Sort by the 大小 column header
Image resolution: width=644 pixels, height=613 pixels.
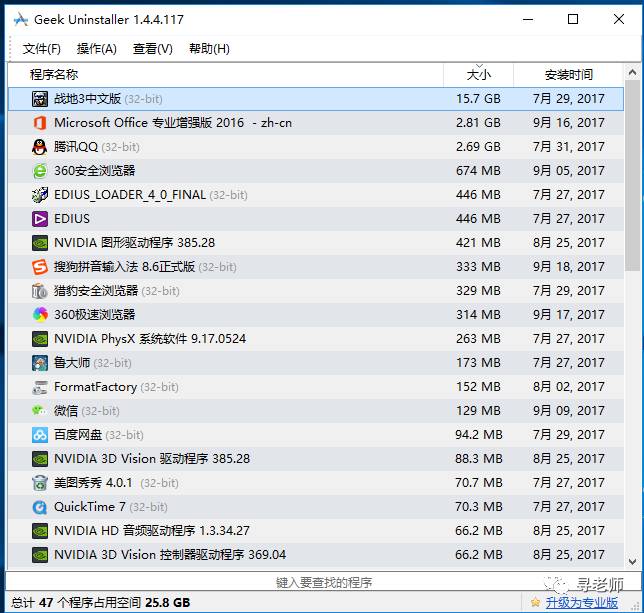point(478,75)
